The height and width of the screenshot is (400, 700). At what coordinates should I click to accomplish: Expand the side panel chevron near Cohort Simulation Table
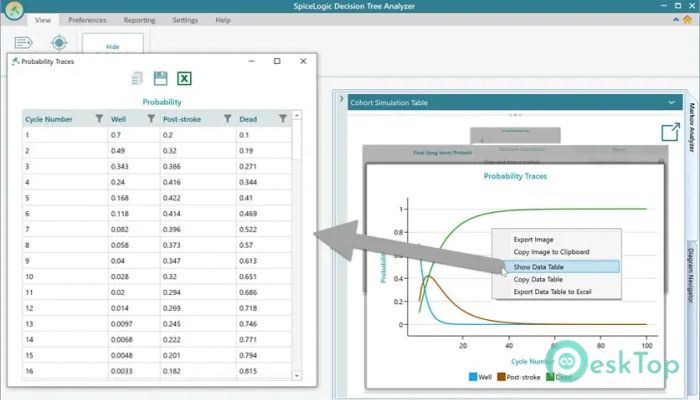pos(342,99)
